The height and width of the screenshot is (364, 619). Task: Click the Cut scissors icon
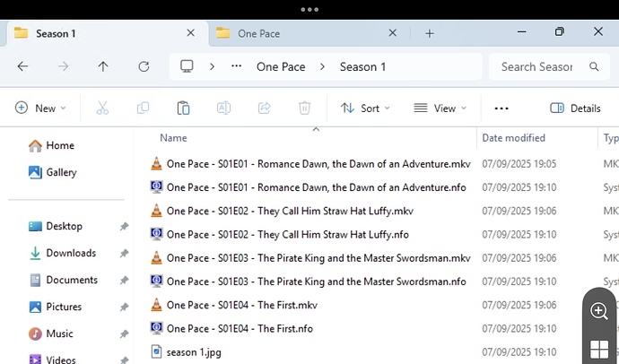coord(102,108)
